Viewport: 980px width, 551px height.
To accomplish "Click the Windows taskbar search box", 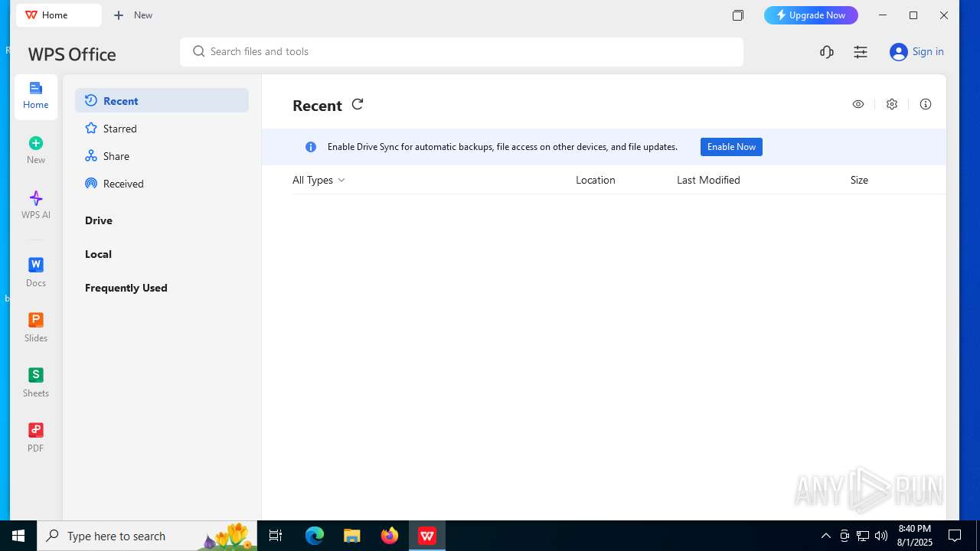I will tap(147, 536).
